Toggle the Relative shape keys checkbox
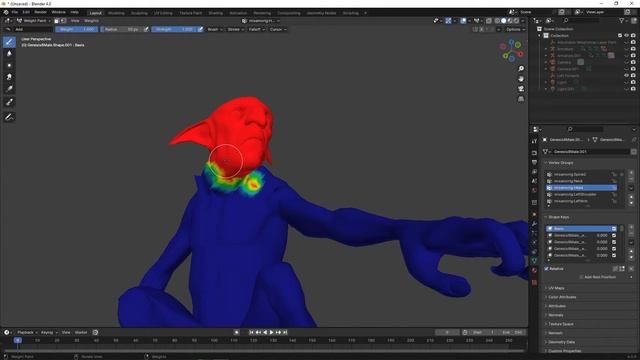The width and height of the screenshot is (640, 360). click(547, 269)
